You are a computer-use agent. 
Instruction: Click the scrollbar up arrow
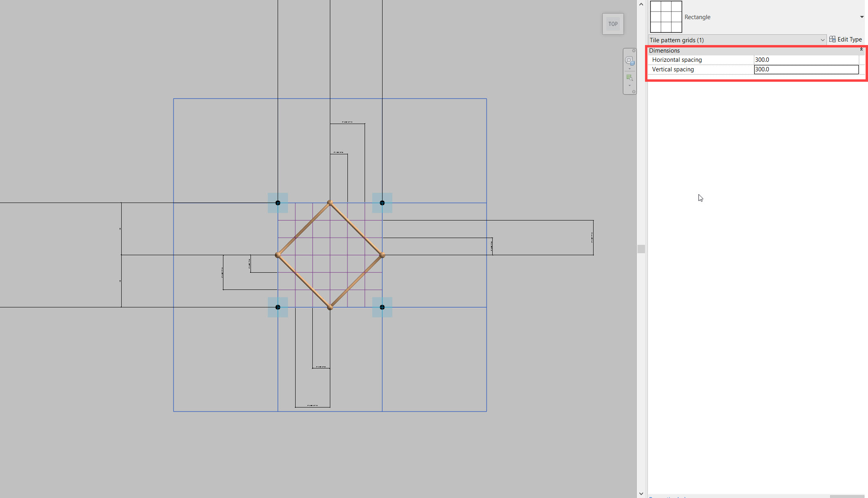[641, 4]
